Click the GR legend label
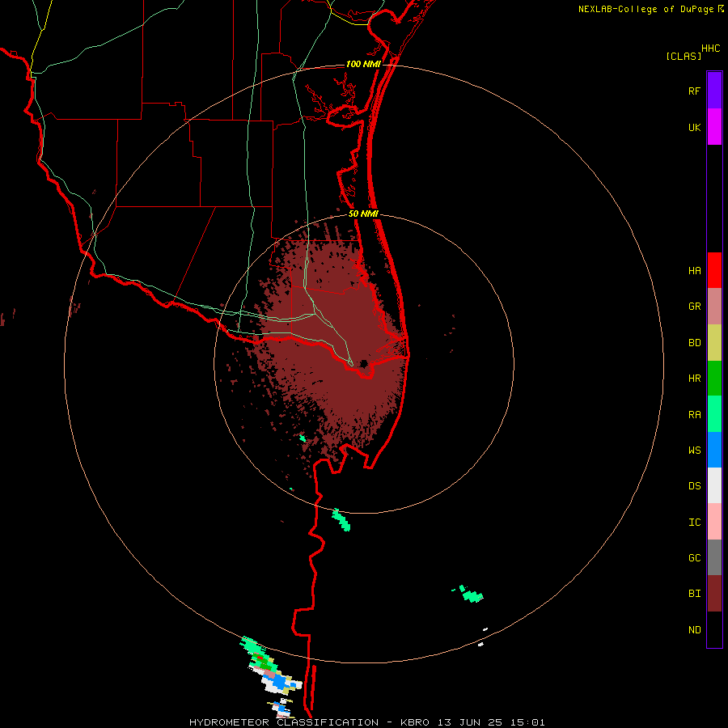728x728 pixels. pos(694,307)
